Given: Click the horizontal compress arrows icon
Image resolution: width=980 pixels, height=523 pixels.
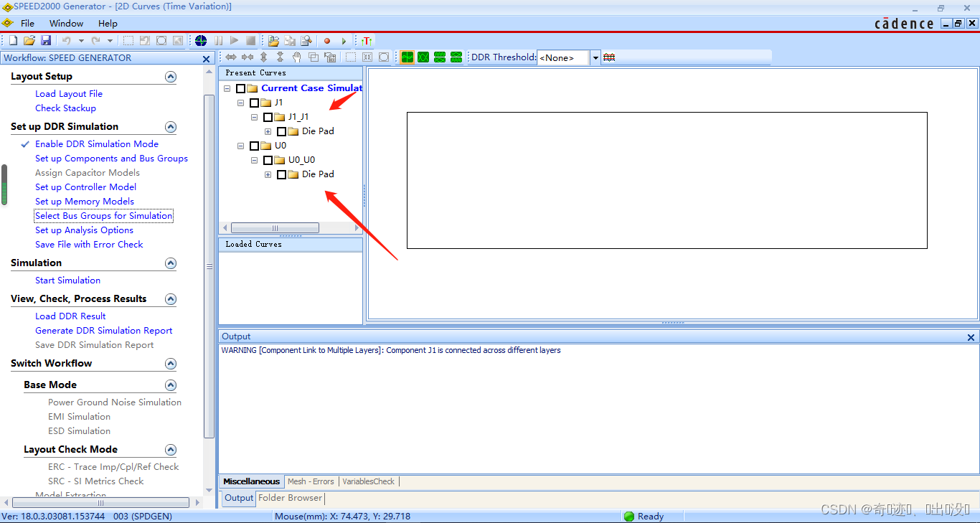Looking at the screenshot, I should point(248,57).
